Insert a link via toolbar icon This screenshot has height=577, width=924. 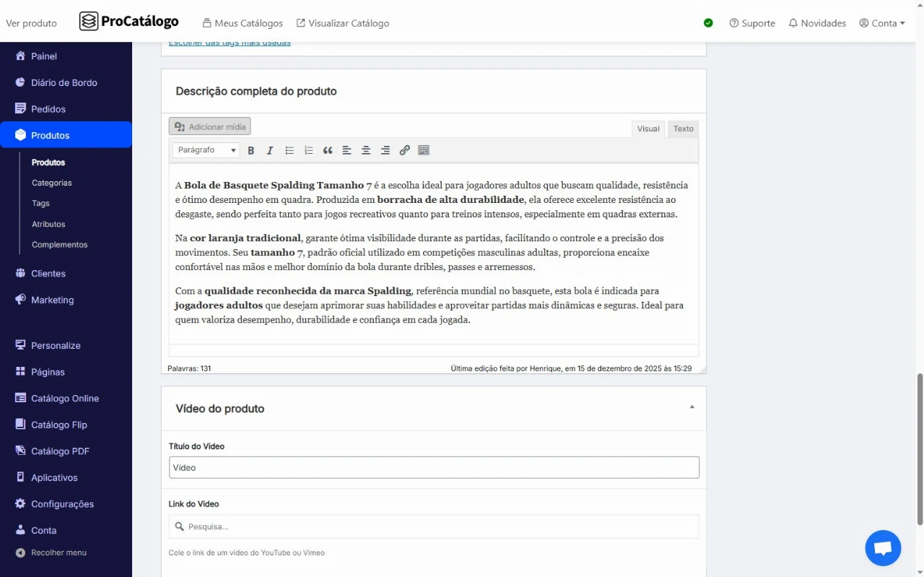(x=404, y=150)
